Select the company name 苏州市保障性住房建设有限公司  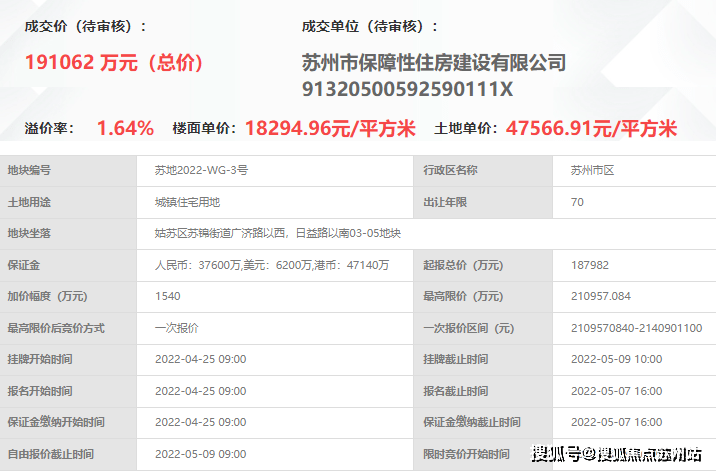pyautogui.click(x=434, y=63)
